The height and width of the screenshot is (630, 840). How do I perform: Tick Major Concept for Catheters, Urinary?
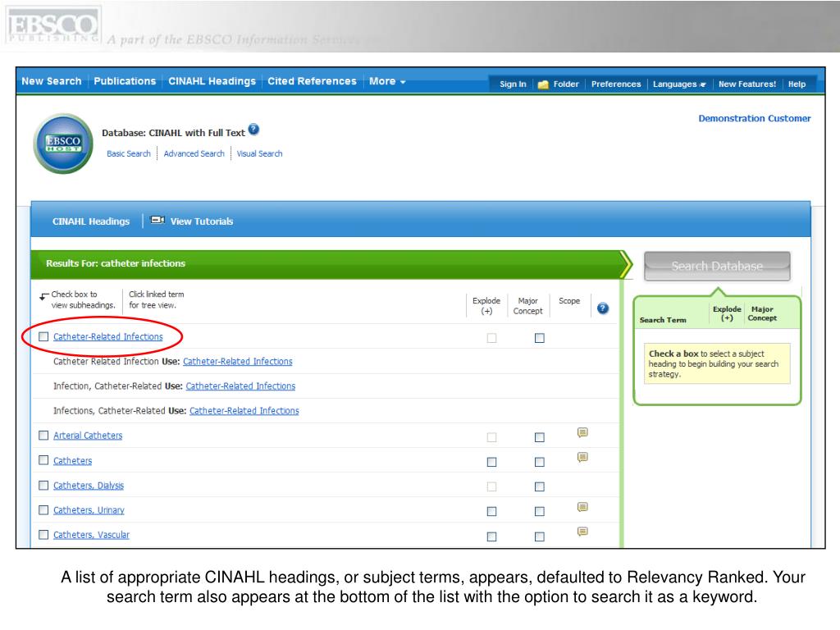point(540,512)
